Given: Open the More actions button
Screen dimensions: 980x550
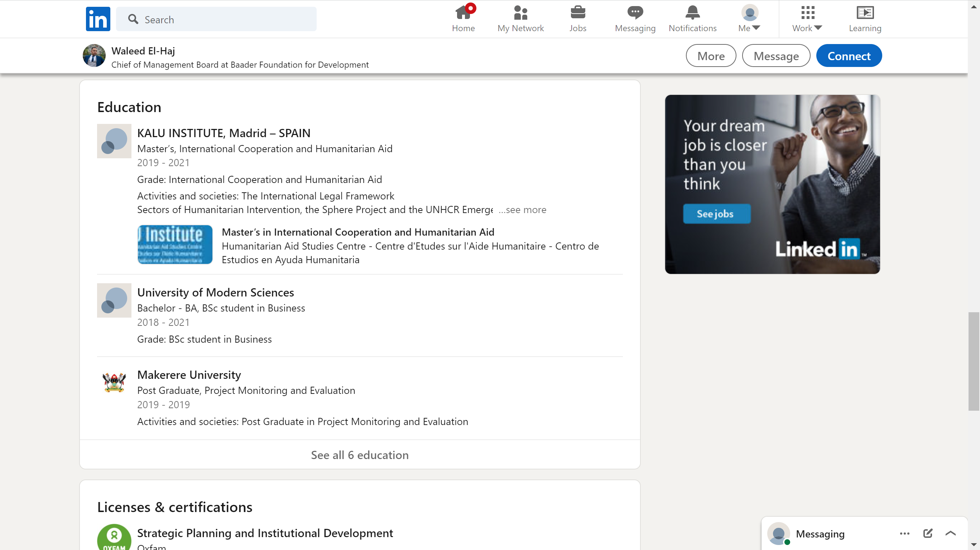Looking at the screenshot, I should pos(710,56).
